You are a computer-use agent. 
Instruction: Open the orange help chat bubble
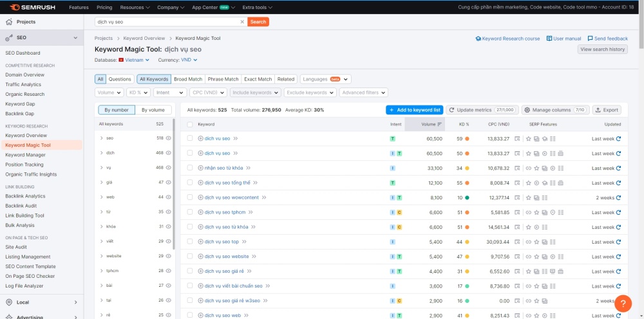tap(623, 303)
